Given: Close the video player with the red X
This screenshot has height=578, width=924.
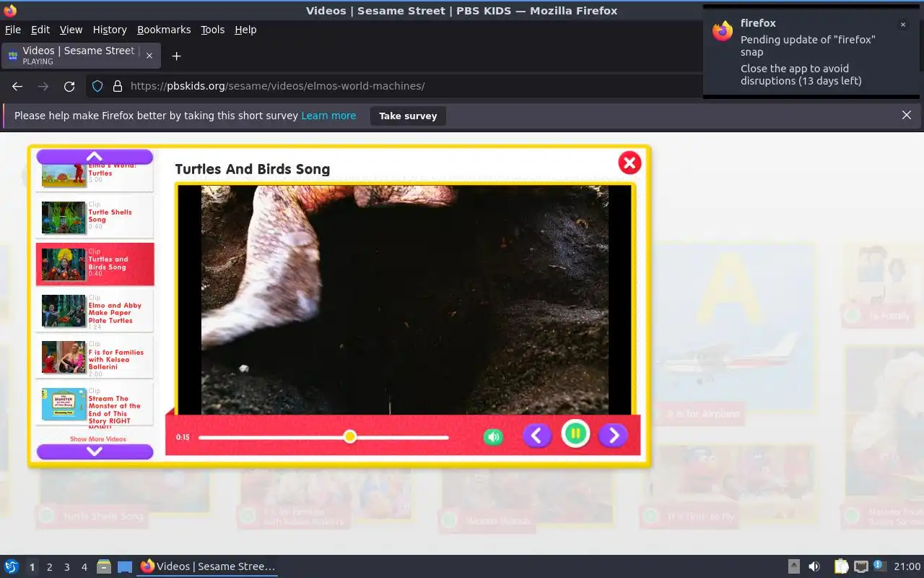Looking at the screenshot, I should pyautogui.click(x=629, y=163).
